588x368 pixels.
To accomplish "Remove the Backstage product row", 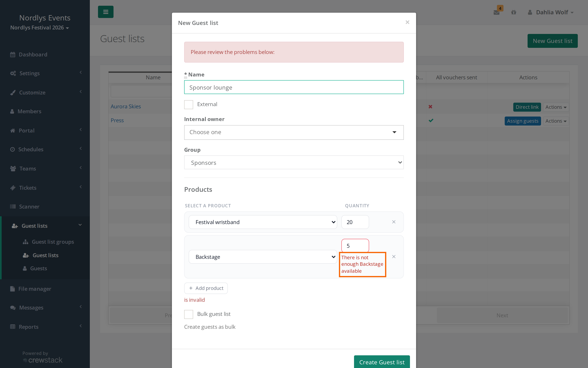I will click(x=394, y=257).
